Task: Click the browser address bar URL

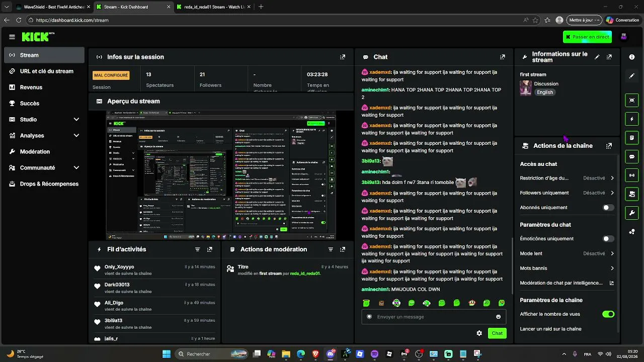Action: click(x=72, y=20)
